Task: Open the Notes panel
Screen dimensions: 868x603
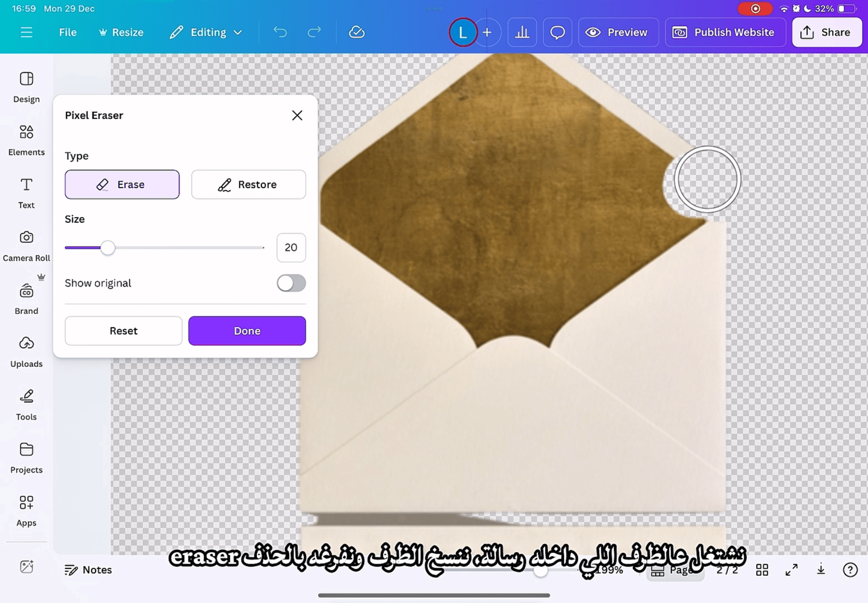Action: [89, 570]
